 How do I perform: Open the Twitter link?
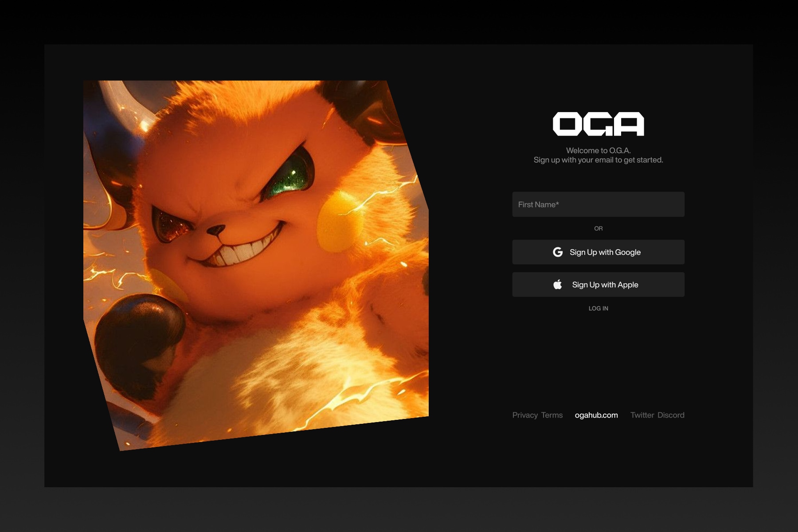tap(642, 415)
